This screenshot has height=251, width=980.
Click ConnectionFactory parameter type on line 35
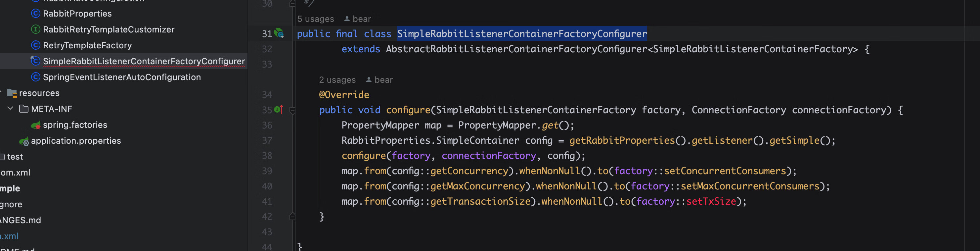coord(739,110)
